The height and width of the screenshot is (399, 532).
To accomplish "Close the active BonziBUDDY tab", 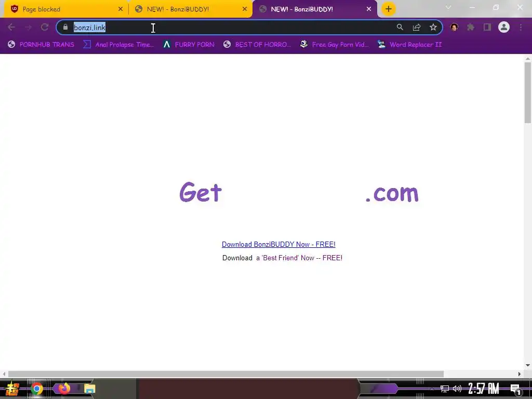I will 369,9.
